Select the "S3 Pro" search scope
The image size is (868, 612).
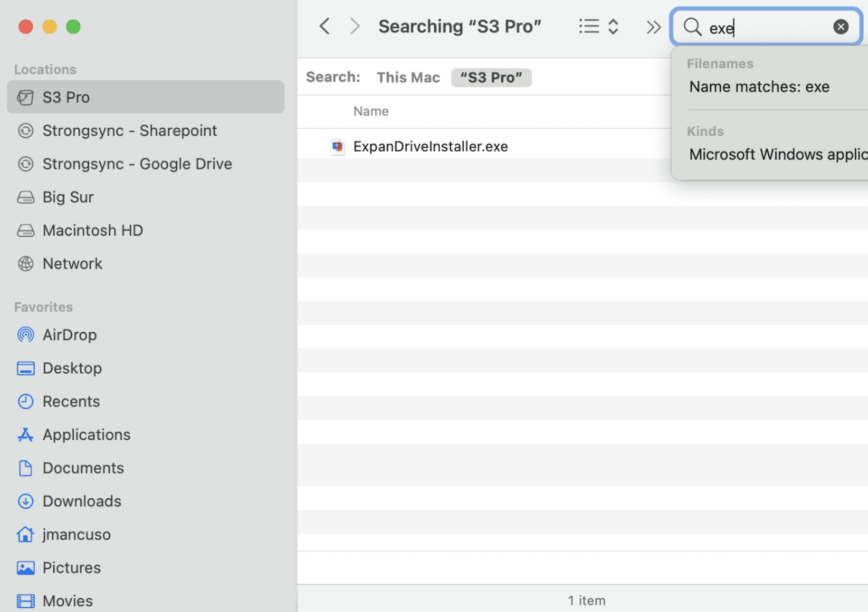[x=491, y=77]
